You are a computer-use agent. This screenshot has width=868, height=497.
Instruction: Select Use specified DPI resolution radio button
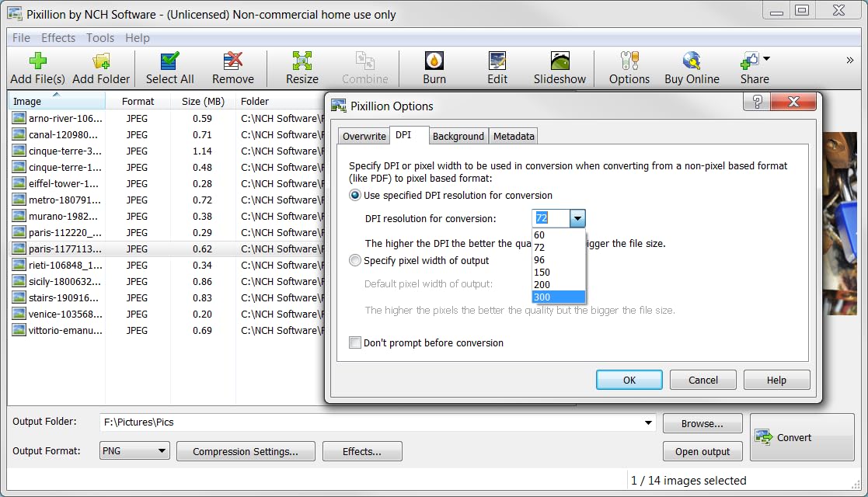tap(355, 196)
